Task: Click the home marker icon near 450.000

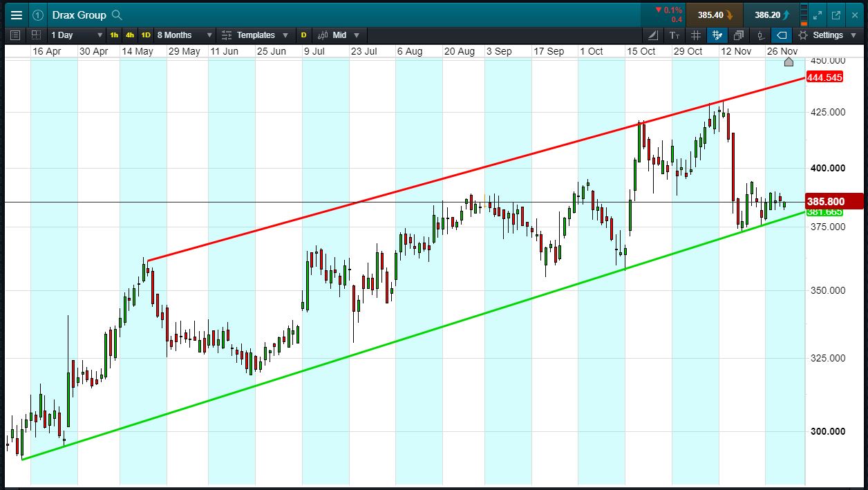Action: click(789, 62)
